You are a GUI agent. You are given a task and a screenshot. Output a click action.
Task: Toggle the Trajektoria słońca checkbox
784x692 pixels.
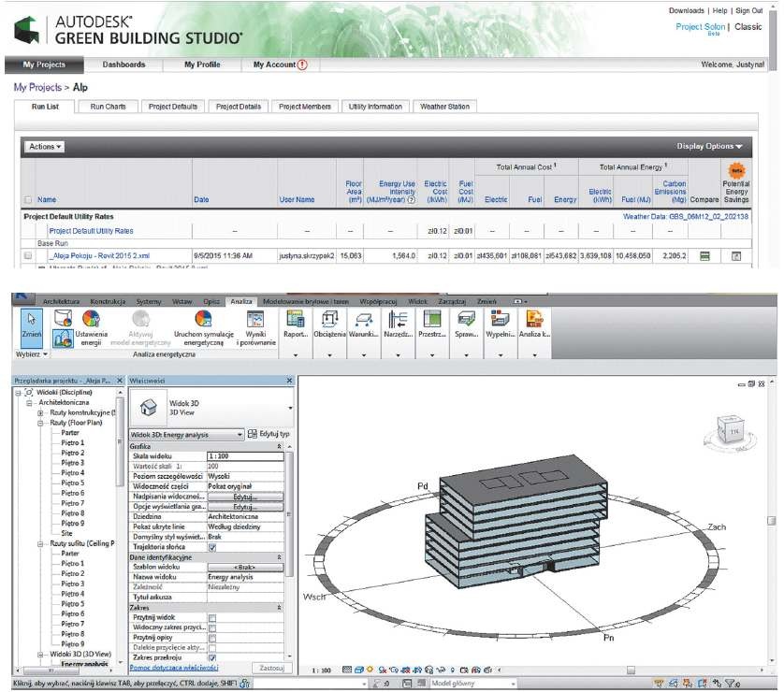click(x=212, y=548)
